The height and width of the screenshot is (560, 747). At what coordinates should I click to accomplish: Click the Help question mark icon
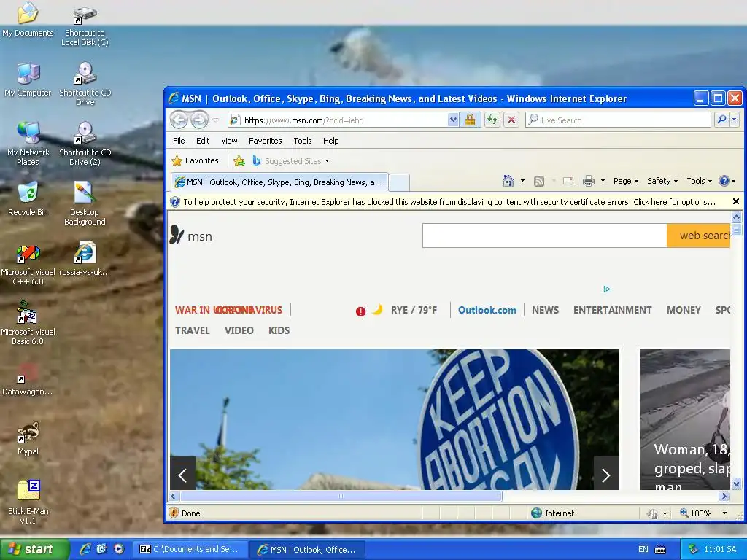(724, 181)
